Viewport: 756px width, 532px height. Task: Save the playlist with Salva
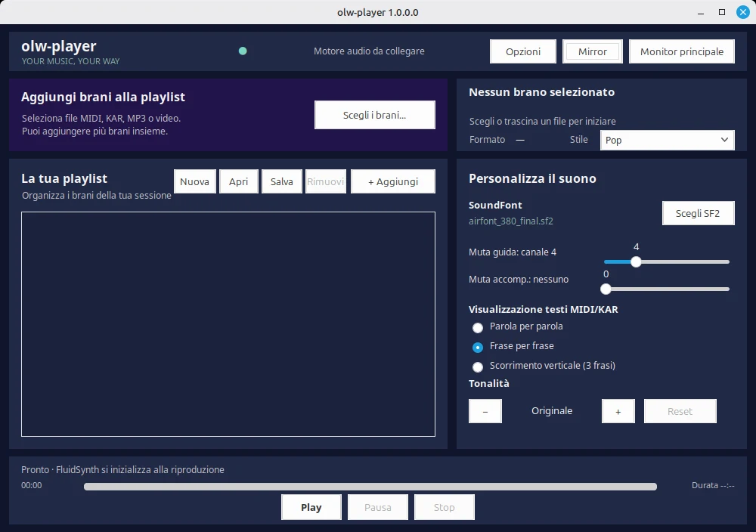coord(281,181)
